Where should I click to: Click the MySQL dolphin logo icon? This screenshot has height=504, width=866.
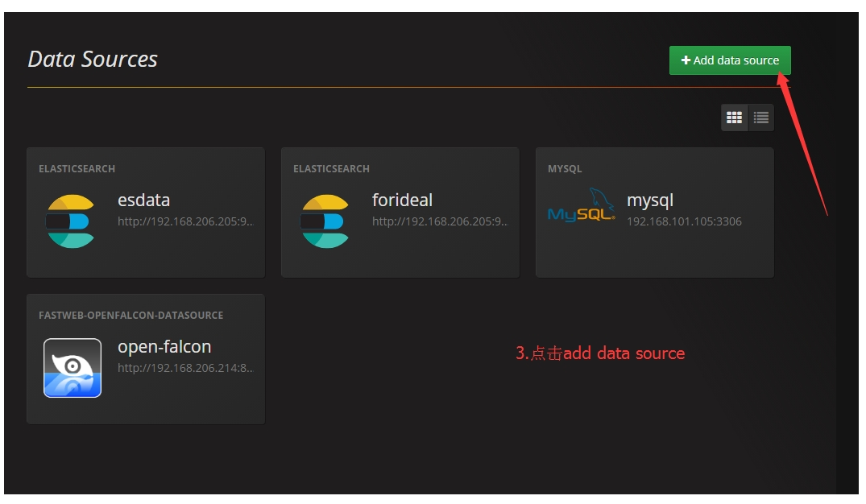[x=582, y=211]
